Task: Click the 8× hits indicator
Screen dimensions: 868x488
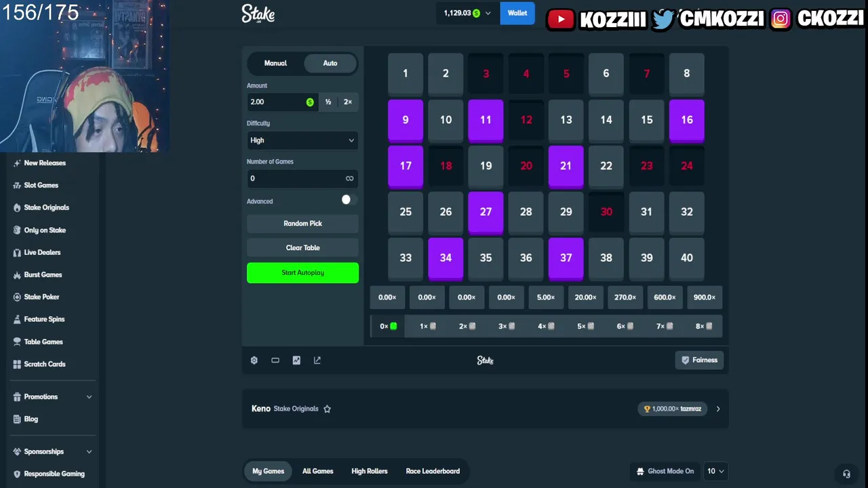Action: [x=704, y=326]
